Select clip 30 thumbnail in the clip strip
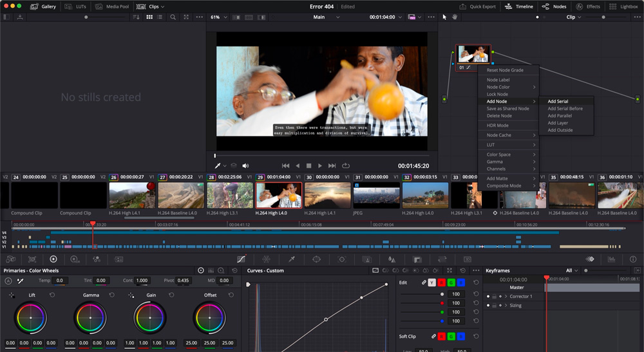 pyautogui.click(x=327, y=195)
